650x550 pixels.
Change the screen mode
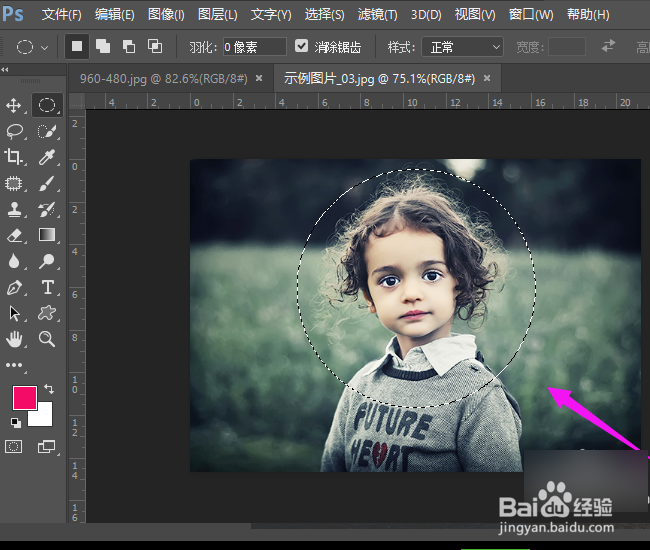click(46, 446)
